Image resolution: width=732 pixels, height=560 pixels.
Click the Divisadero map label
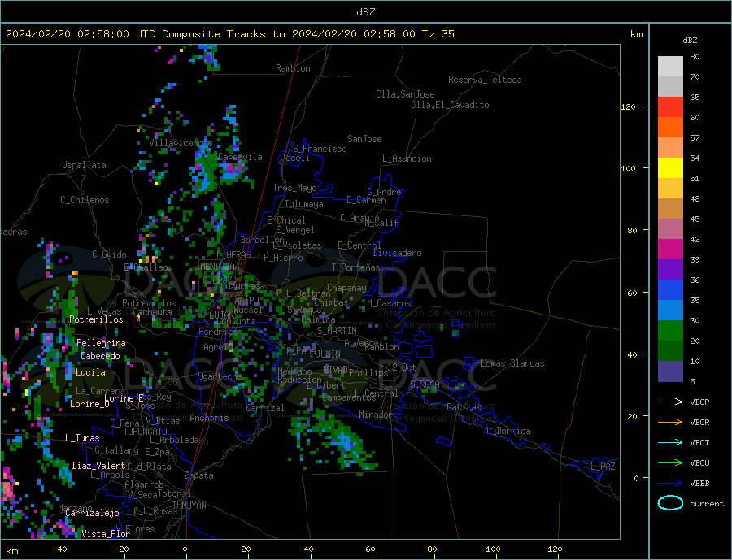point(397,253)
